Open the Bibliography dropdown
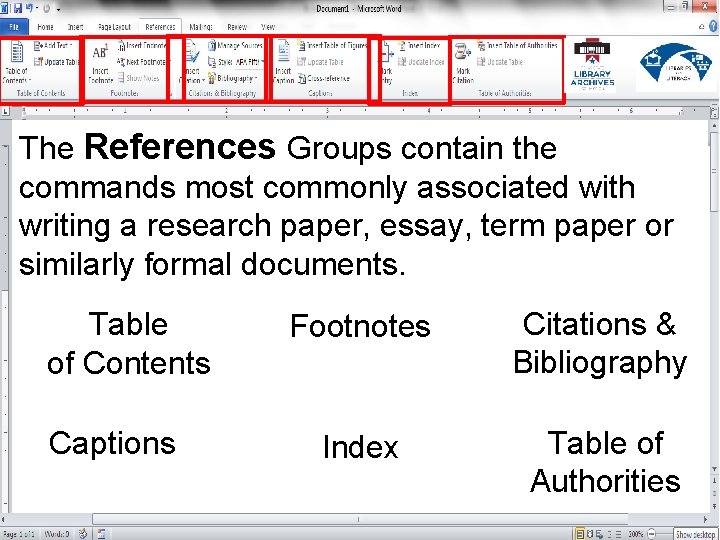The height and width of the screenshot is (540, 720). click(232, 78)
